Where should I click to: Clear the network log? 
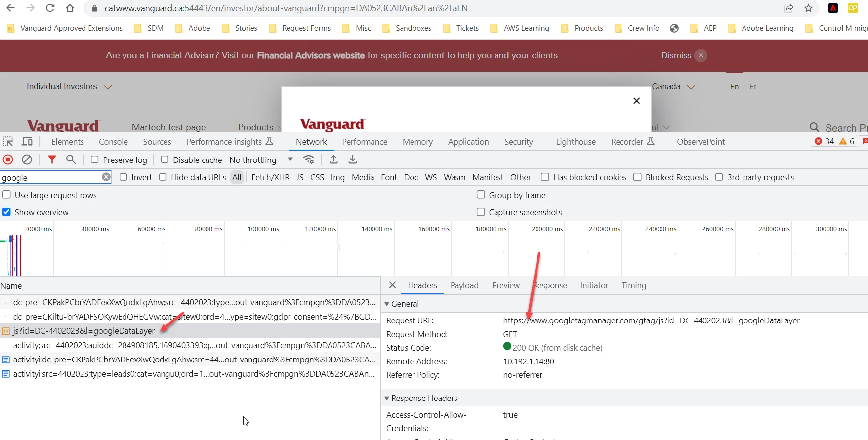tap(27, 160)
